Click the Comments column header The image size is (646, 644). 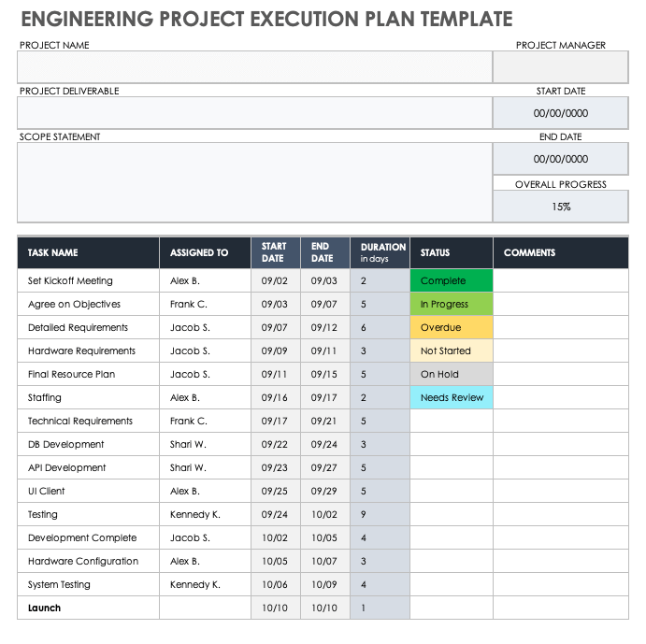click(560, 252)
